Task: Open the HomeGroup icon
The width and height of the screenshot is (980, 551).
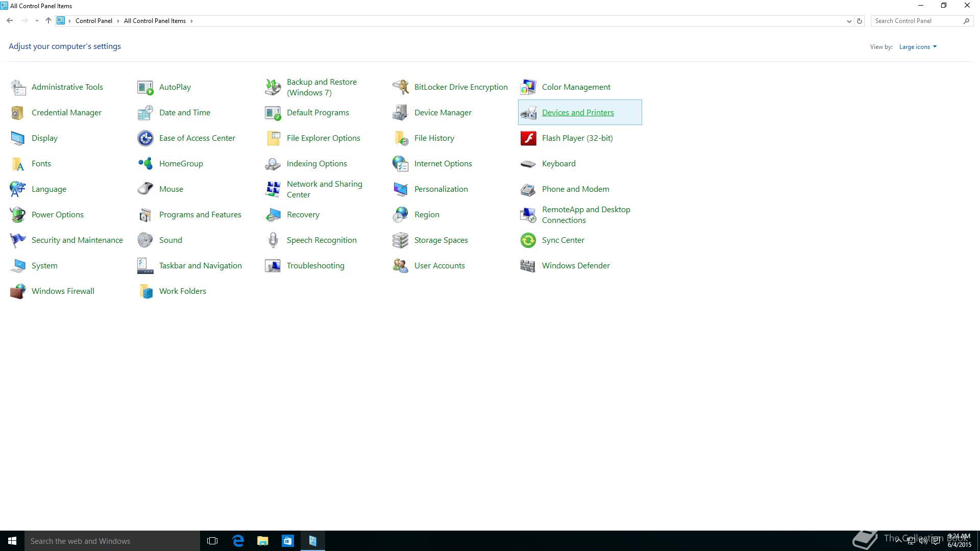Action: click(145, 164)
